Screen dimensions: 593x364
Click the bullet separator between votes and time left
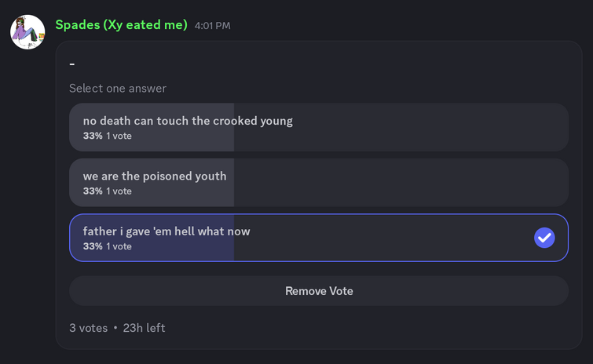pyautogui.click(x=115, y=328)
